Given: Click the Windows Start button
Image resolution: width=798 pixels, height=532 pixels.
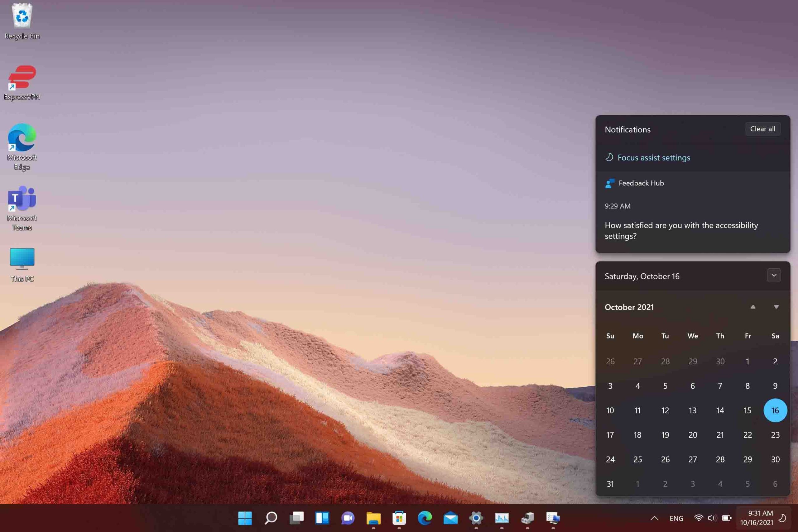Looking at the screenshot, I should pyautogui.click(x=245, y=518).
